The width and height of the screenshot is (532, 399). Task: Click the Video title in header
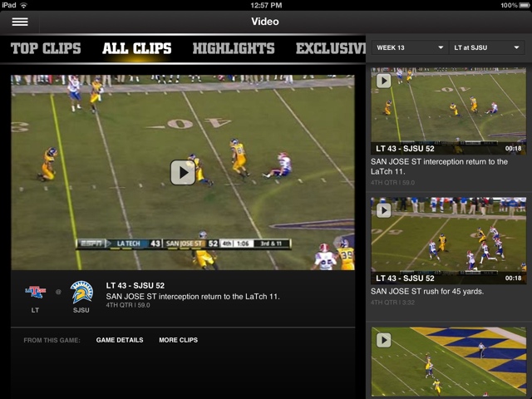pyautogui.click(x=265, y=22)
